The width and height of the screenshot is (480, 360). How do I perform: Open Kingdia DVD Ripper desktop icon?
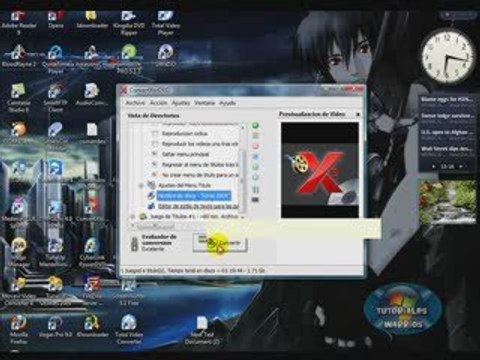(x=129, y=23)
